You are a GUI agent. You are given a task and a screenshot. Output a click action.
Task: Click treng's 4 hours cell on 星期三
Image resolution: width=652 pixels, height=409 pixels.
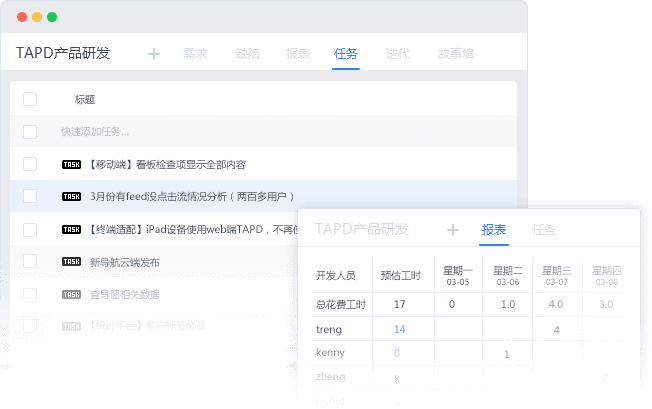557,330
